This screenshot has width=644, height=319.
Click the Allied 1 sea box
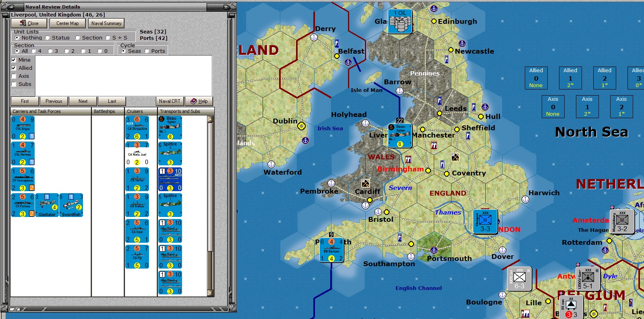coord(570,78)
